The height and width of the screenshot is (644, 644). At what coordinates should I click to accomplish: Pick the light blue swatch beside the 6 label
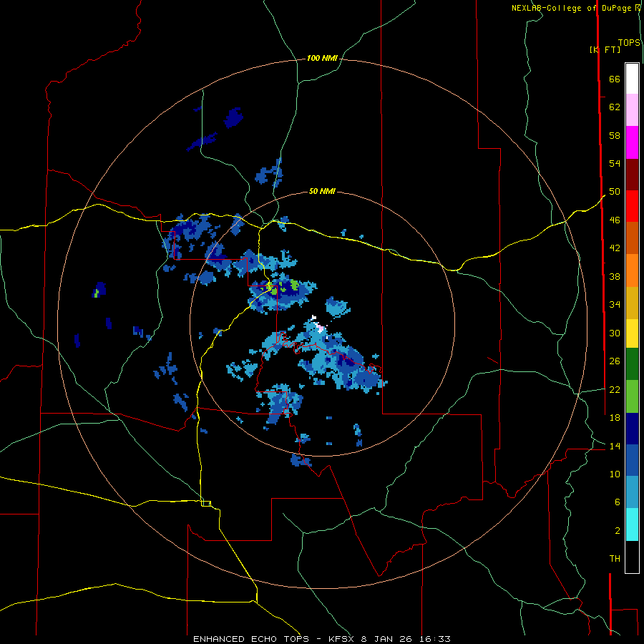tap(632, 492)
